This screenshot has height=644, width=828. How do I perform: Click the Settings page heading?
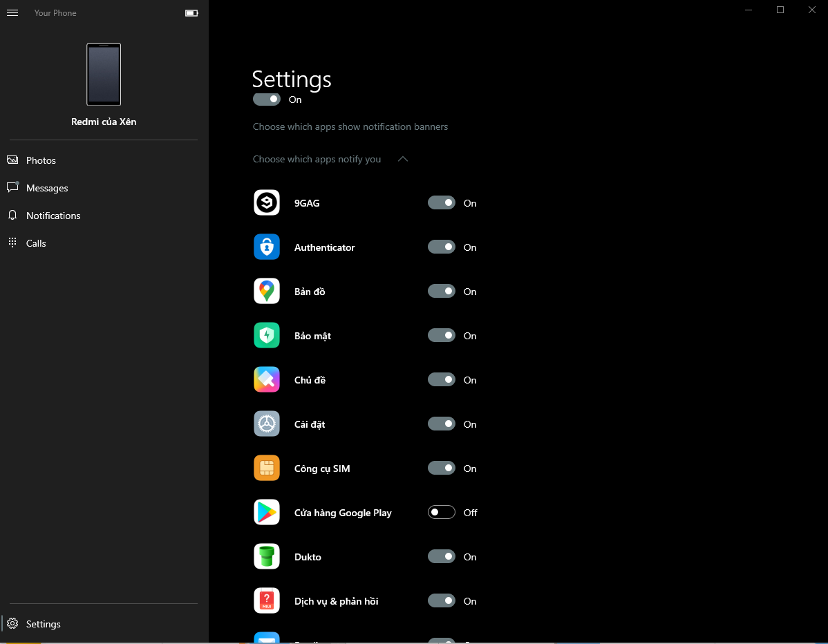292,79
